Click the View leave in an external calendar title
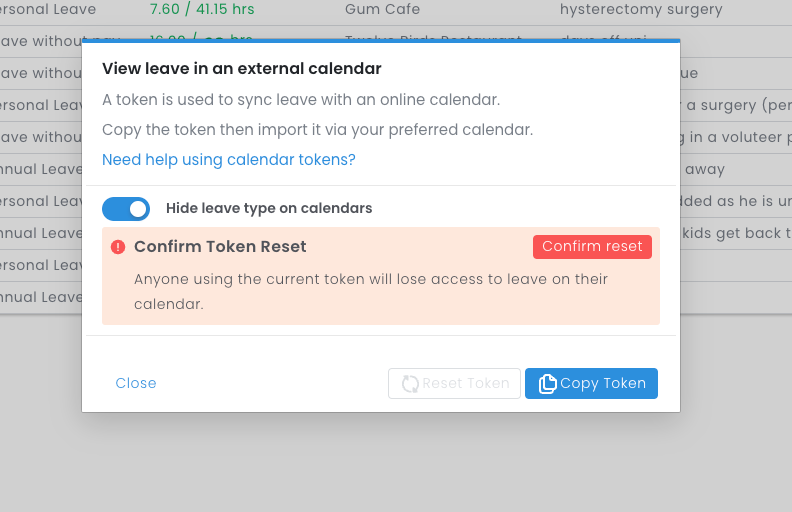The height and width of the screenshot is (512, 792). coord(242,69)
